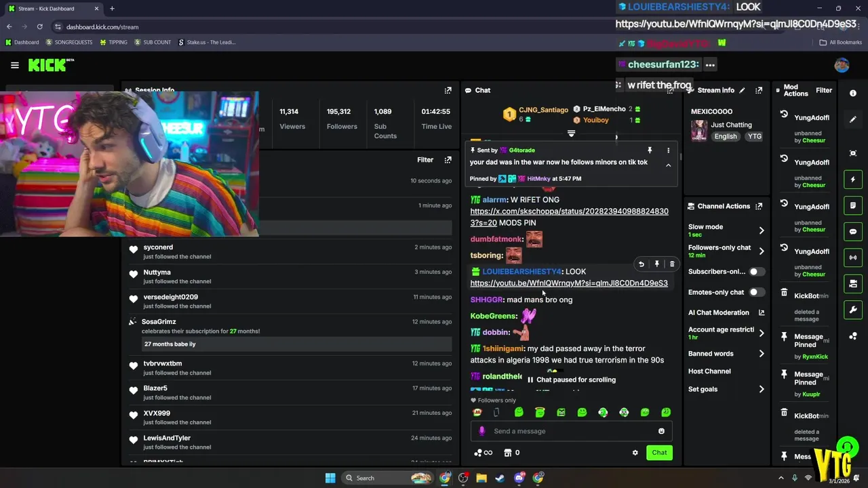
Task: Pop out the activity feed panel
Action: 448,160
